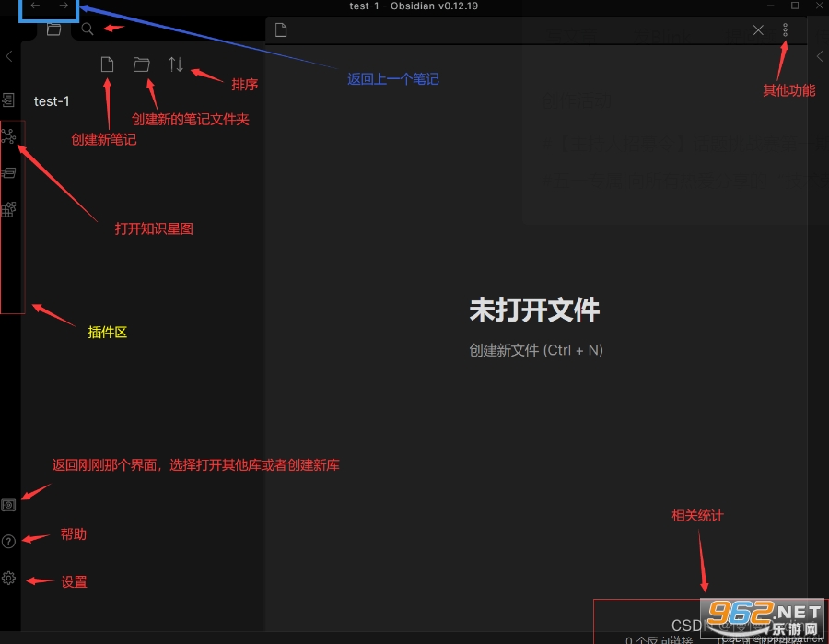Screen dimensions: 829x644
Task: Click the 创建新文件 (Ctrl + N) link
Action: click(x=536, y=350)
